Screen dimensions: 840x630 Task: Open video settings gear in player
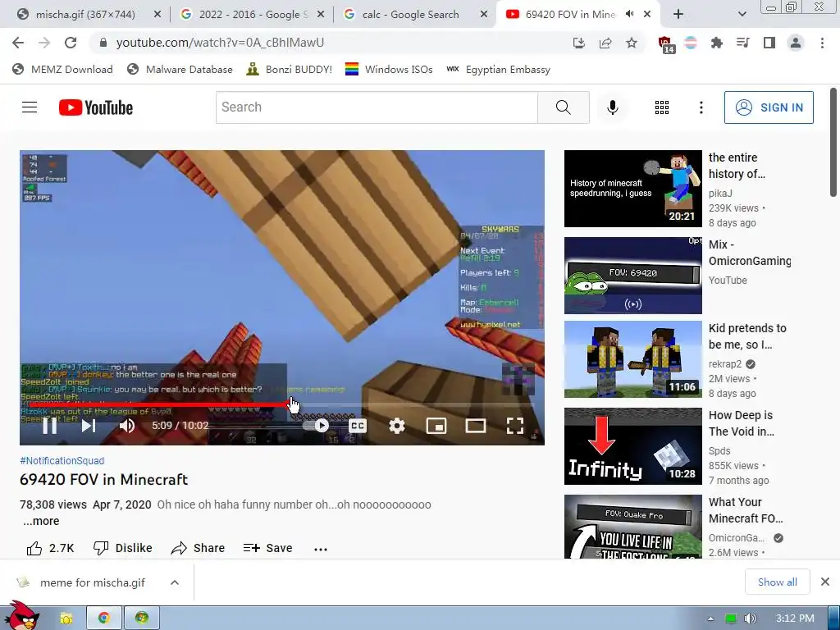(396, 426)
